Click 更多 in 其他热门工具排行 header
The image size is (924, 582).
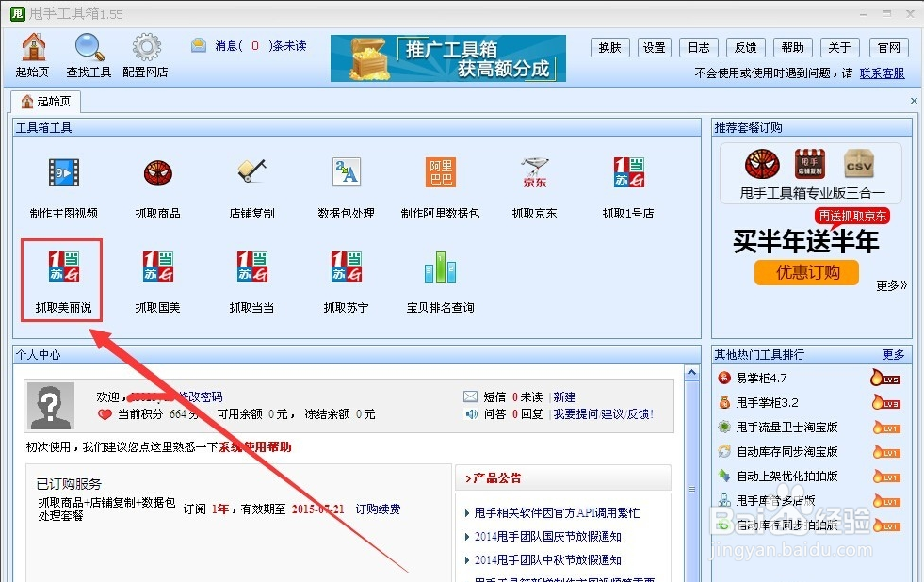click(x=893, y=355)
